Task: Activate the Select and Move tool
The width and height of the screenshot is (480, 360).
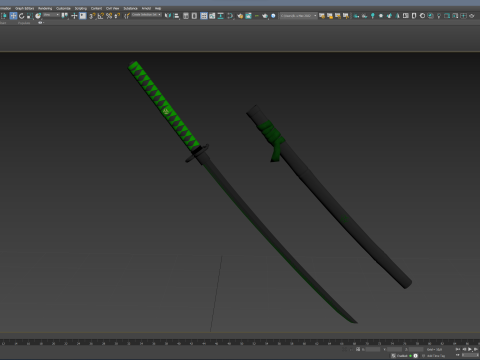Action: [13, 16]
